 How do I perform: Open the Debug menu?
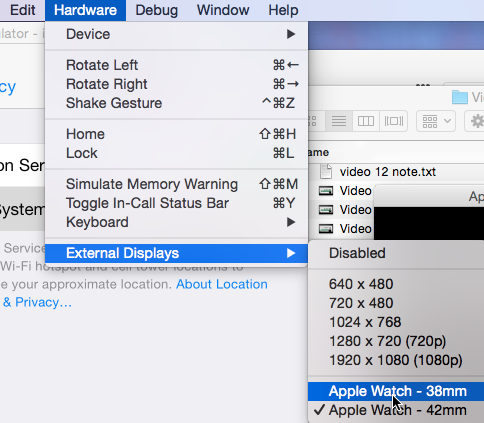point(156,10)
